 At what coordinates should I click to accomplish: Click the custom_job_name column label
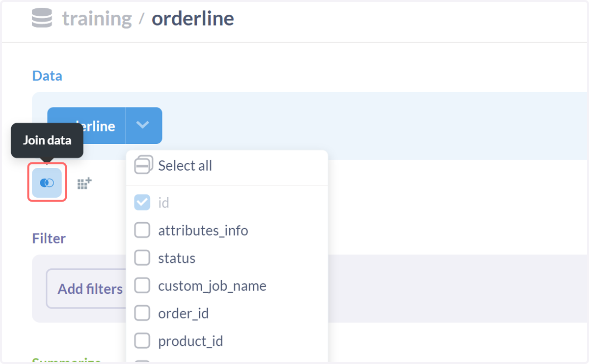(x=212, y=286)
